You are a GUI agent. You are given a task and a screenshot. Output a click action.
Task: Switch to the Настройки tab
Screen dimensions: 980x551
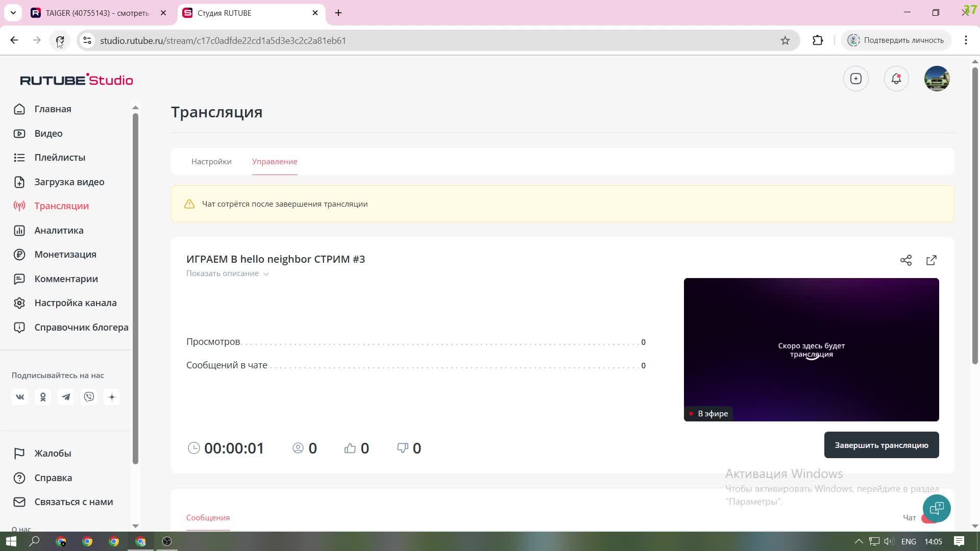pos(211,161)
